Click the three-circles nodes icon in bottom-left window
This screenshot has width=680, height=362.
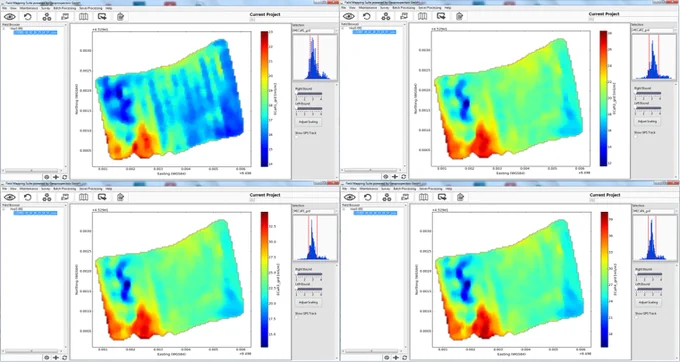pos(47,197)
